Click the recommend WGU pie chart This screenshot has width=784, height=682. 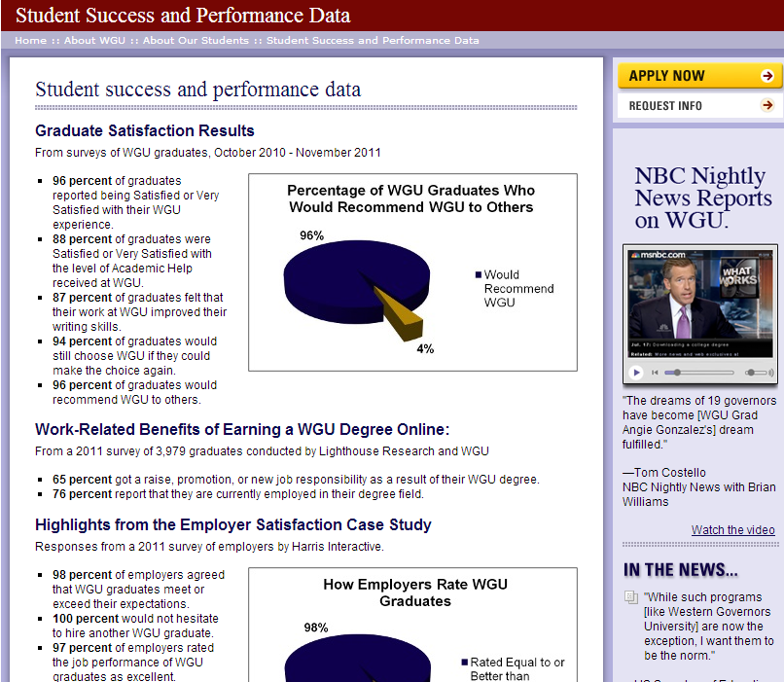click(357, 290)
